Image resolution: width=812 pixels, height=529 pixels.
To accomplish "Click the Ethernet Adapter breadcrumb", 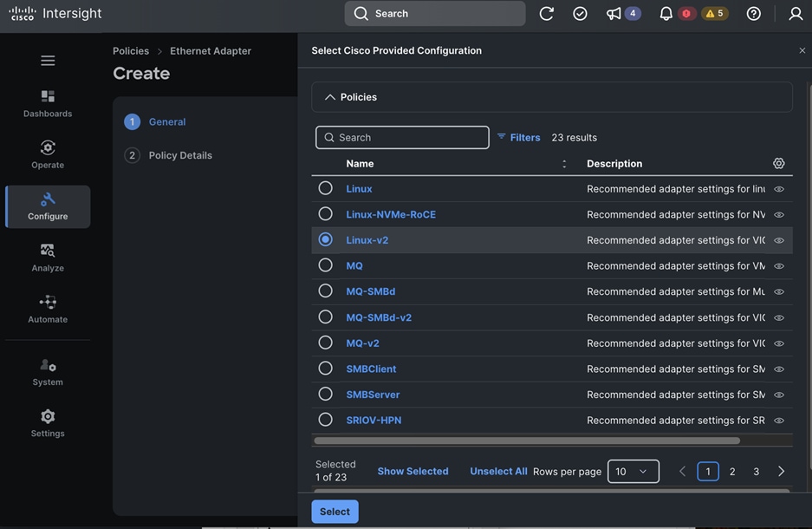I will click(x=211, y=51).
